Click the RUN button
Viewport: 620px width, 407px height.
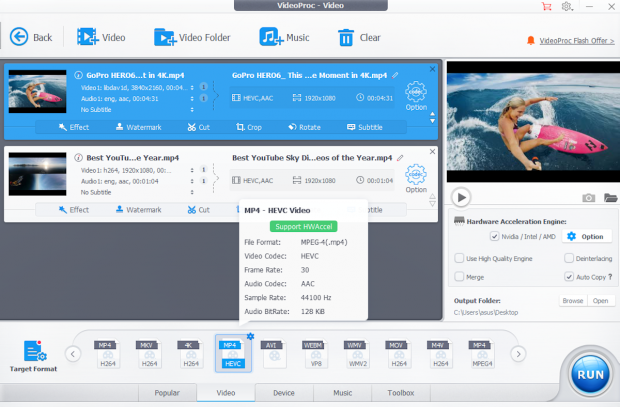click(590, 374)
